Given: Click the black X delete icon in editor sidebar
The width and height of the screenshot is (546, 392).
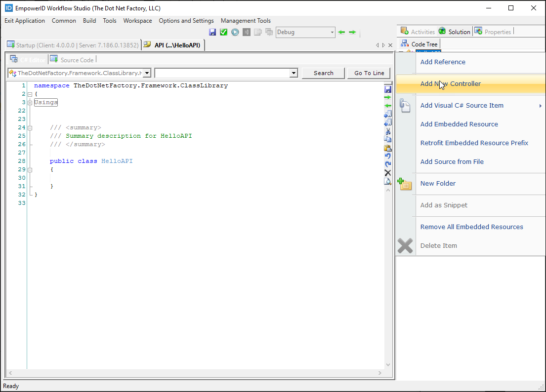Looking at the screenshot, I should pyautogui.click(x=388, y=173).
